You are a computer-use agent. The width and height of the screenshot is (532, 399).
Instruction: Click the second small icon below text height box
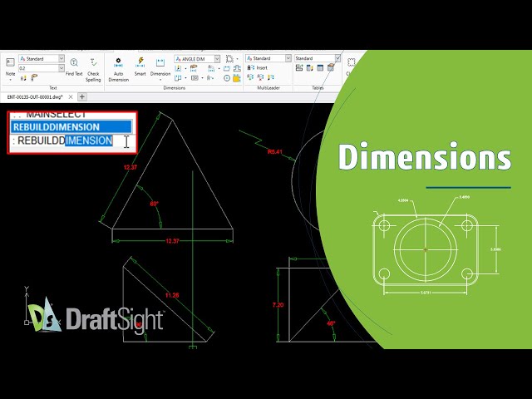click(x=33, y=79)
